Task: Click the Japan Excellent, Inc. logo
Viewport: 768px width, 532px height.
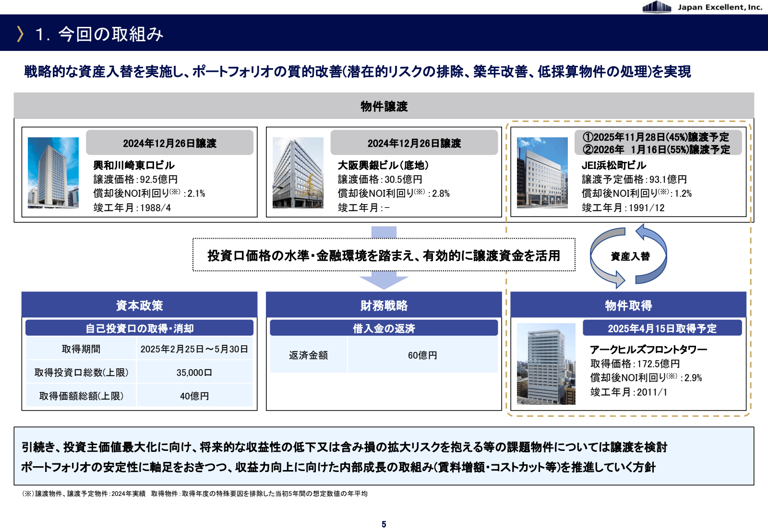Action: coord(703,7)
